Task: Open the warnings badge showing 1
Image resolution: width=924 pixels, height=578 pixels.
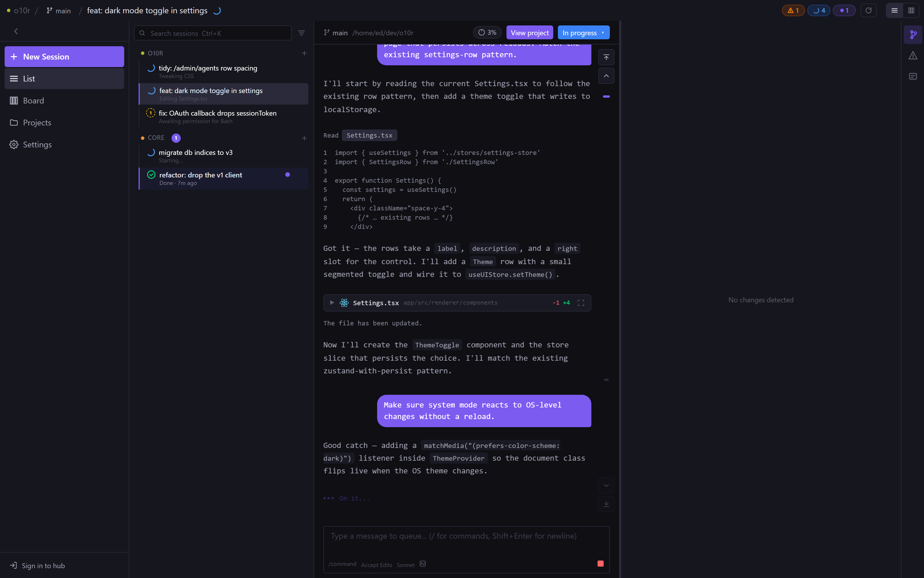Action: point(793,11)
